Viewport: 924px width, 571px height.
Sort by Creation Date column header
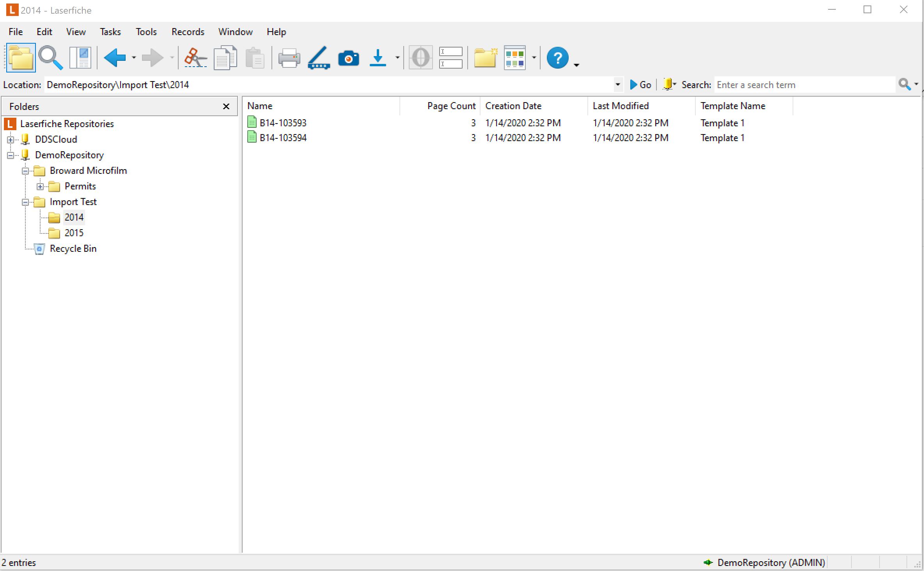(x=513, y=106)
